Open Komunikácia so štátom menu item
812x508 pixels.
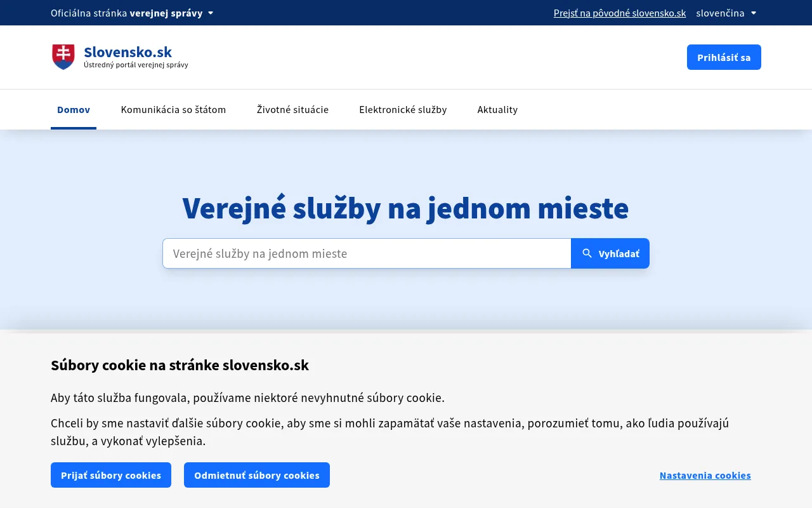[x=173, y=109]
